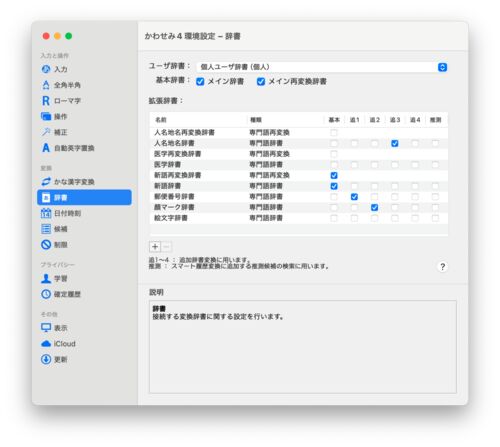Click the 名前 column header
Screen dimensions: 500x447
198,120
